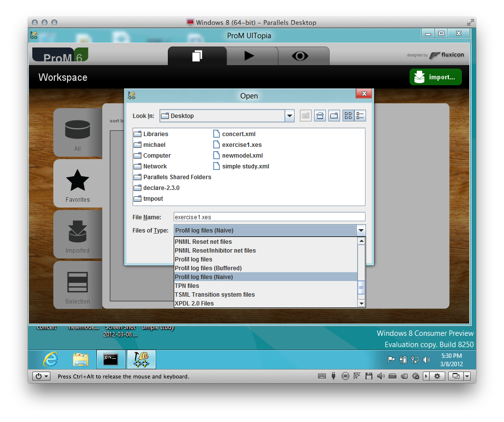504x422 pixels.
Task: Choose ProM log files (Buffered) option
Action: [208, 268]
